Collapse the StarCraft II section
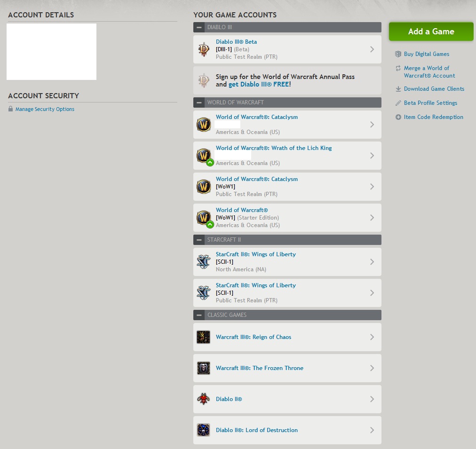 (199, 240)
